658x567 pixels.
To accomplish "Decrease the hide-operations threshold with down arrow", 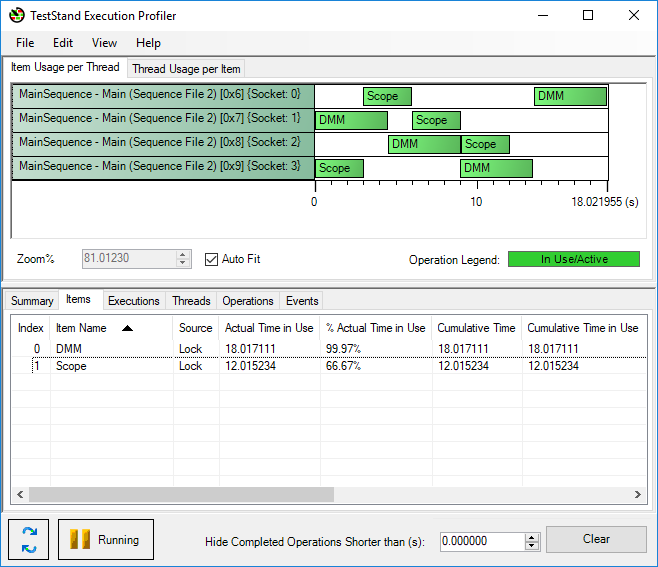I will (x=532, y=545).
